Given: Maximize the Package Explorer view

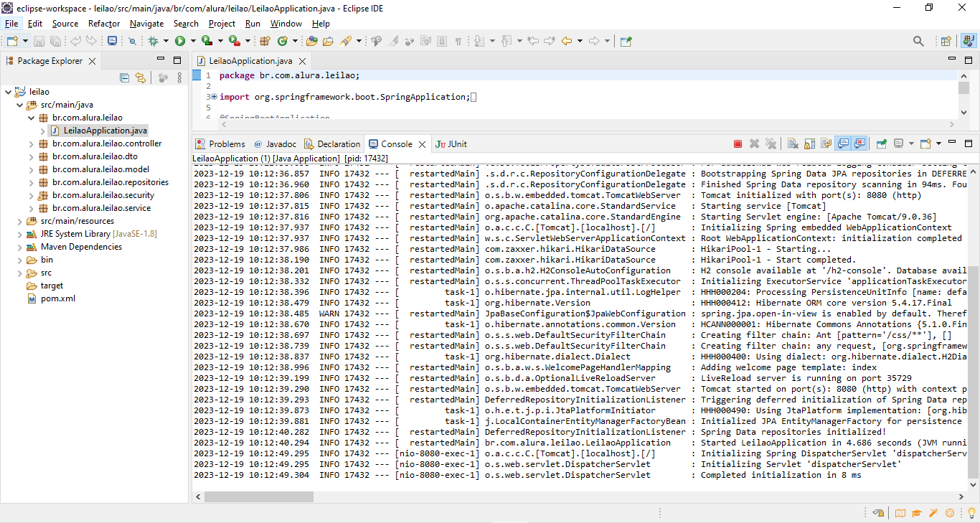Looking at the screenshot, I should pyautogui.click(x=177, y=60).
